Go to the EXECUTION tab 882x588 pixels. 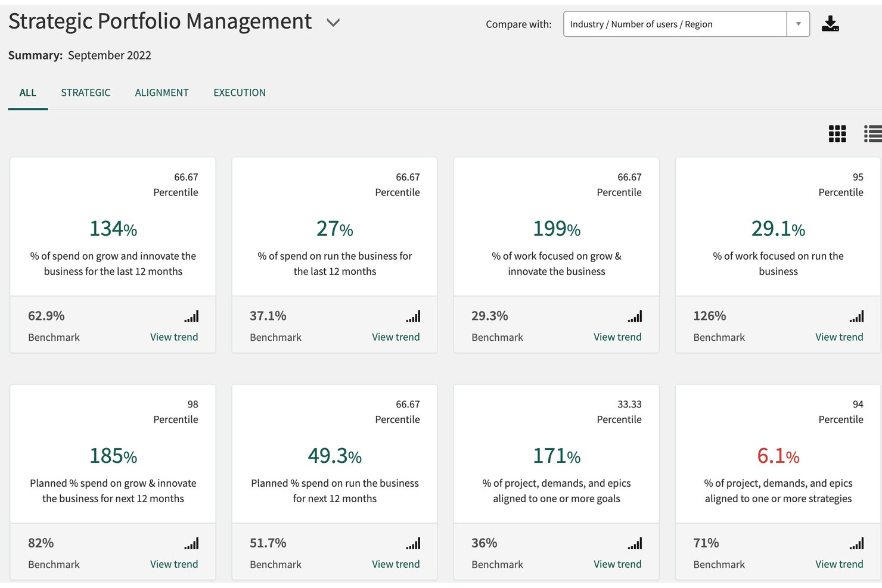(x=240, y=93)
